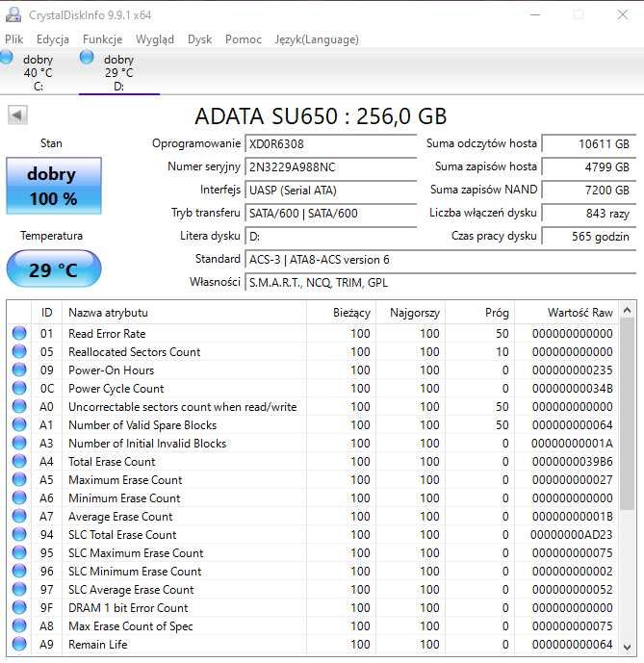The height and width of the screenshot is (663, 644).
Task: Click the Najgorszy column header
Action: pos(411,313)
